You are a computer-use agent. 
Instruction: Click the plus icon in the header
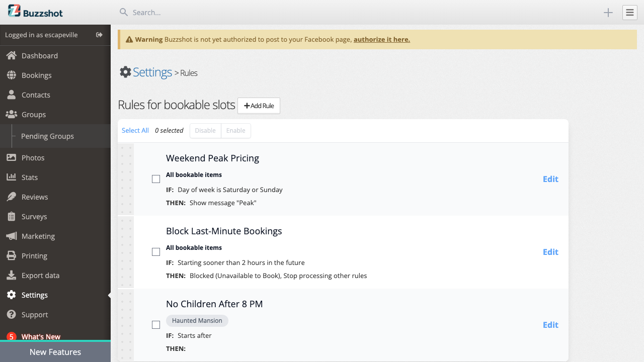[x=608, y=13]
